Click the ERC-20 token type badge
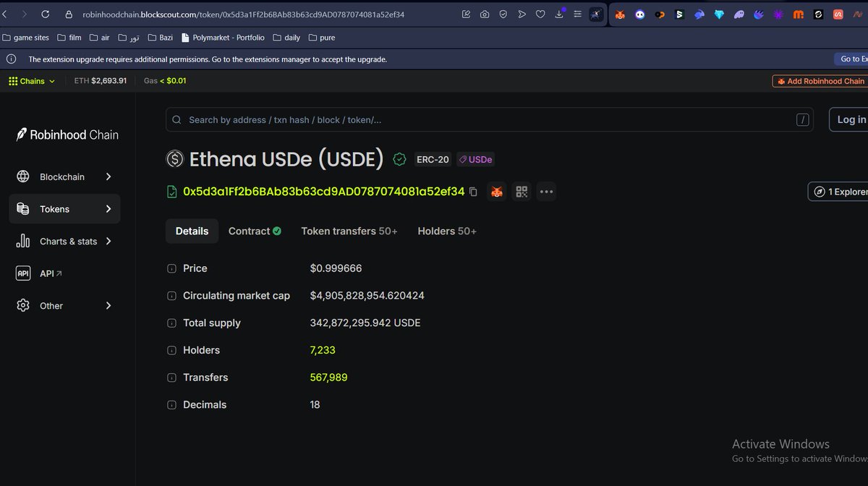The height and width of the screenshot is (486, 868). coord(433,159)
